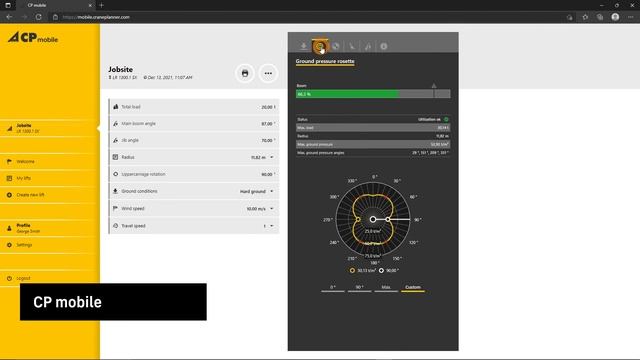640x360 pixels.
Task: Click the Main boom angle value
Action: click(268, 124)
